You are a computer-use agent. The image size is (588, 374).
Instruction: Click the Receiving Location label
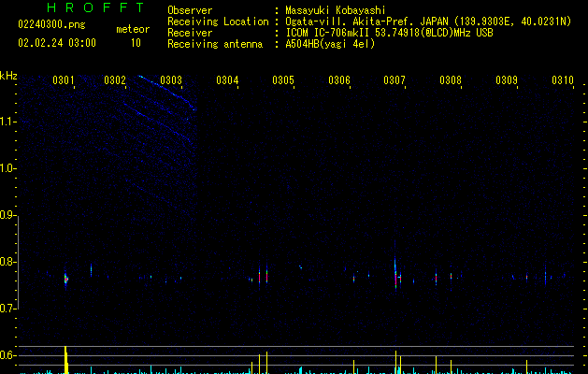click(x=218, y=22)
